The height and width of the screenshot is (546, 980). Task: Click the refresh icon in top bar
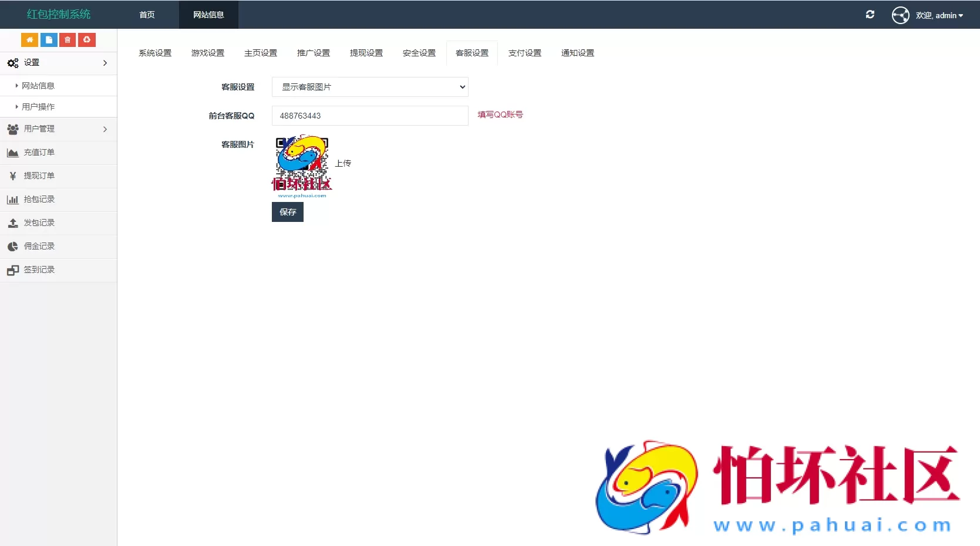click(x=870, y=15)
